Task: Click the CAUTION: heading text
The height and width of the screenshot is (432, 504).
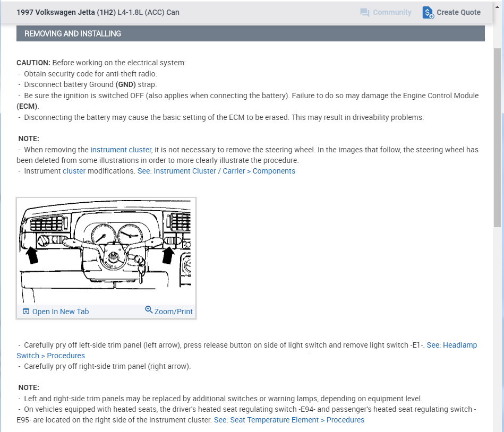Action: pyautogui.click(x=33, y=63)
